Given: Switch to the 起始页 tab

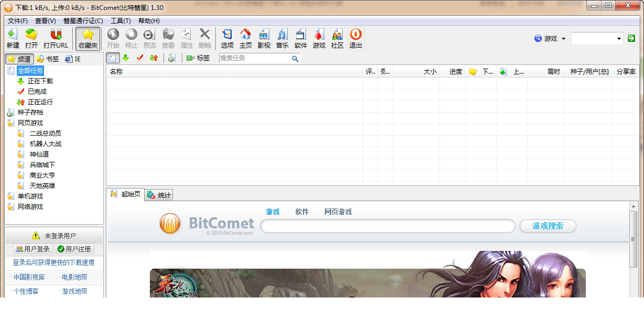Looking at the screenshot, I should point(126,194).
